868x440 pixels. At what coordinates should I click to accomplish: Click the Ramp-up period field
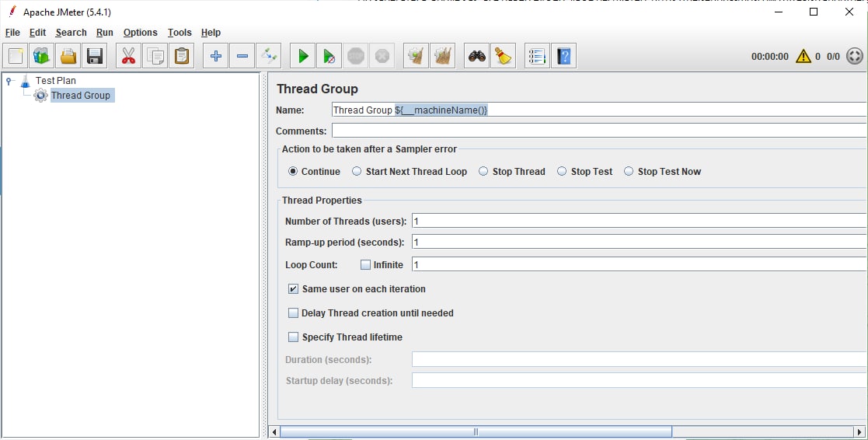(x=640, y=243)
